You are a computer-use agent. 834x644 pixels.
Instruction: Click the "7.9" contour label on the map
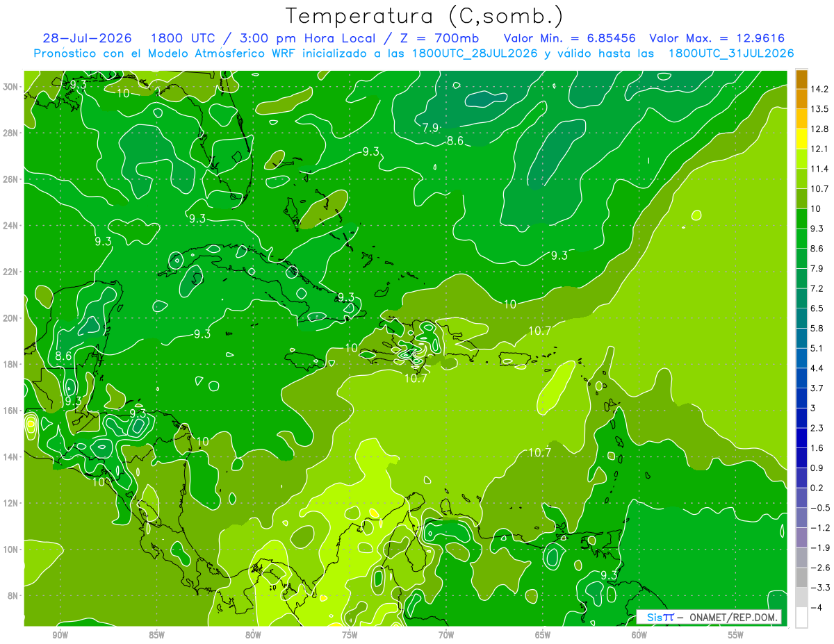point(430,127)
